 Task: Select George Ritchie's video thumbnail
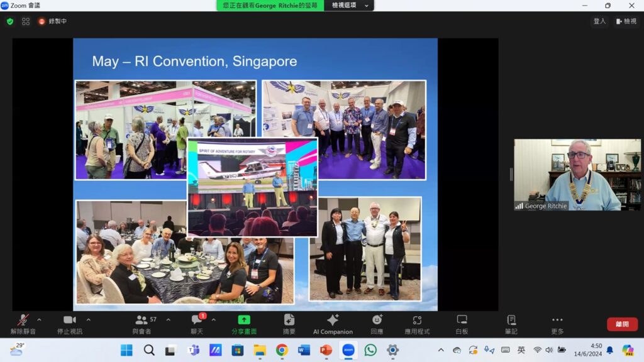click(x=577, y=175)
